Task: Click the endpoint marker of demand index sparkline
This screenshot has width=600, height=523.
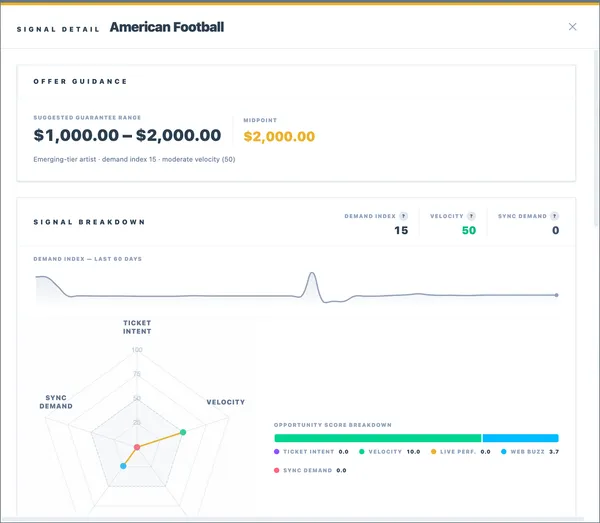Action: coord(556,295)
